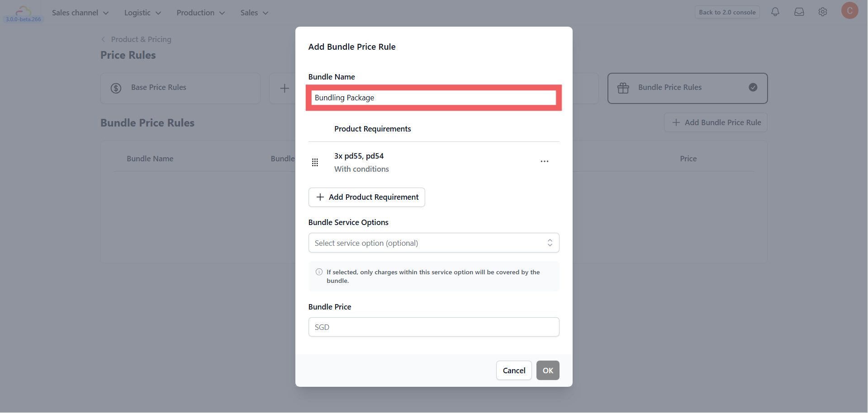This screenshot has width=868, height=413.
Task: Click the plus icon card beside Base Price Rules
Action: tap(285, 88)
